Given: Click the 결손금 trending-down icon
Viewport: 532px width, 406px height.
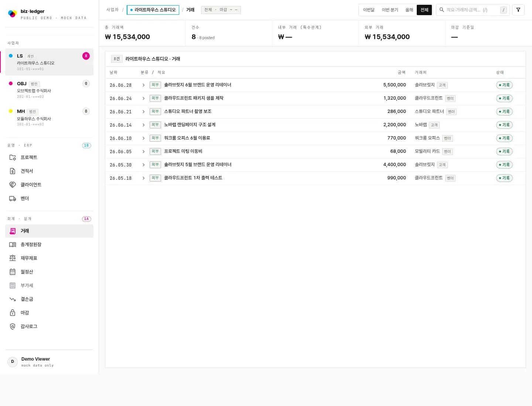Looking at the screenshot, I should click(13, 299).
